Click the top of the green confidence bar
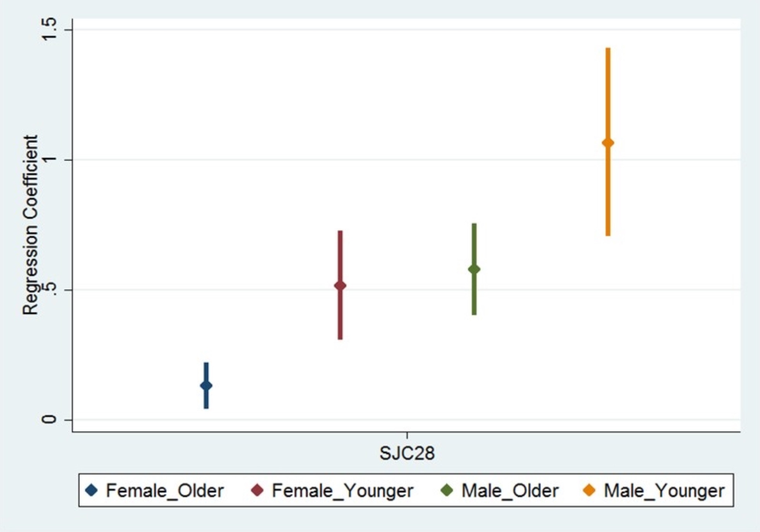Image resolution: width=760 pixels, height=532 pixels. point(474,225)
